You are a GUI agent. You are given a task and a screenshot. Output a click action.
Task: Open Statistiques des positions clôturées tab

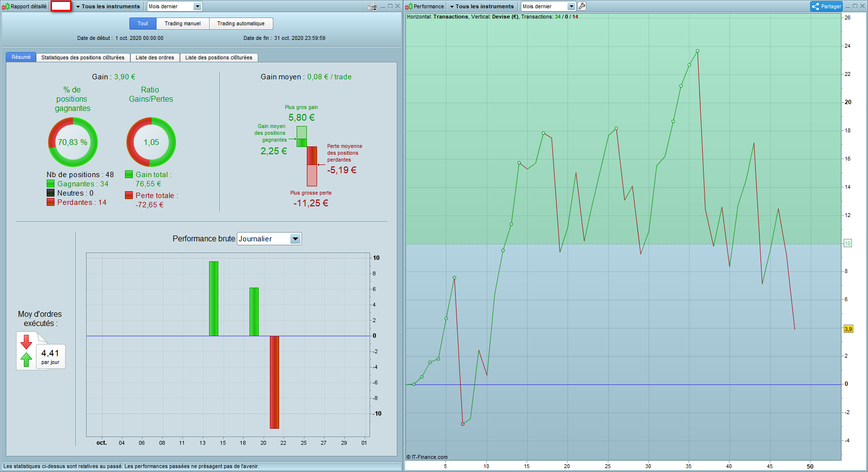coord(83,57)
